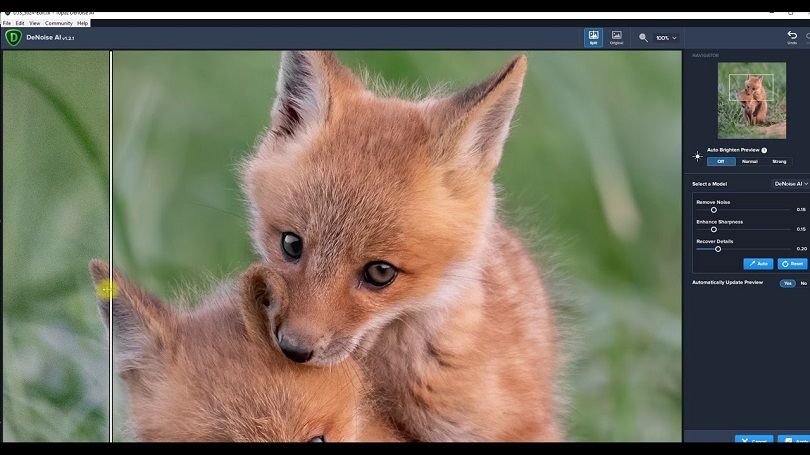Open the DeNoise AI model dropdown

pos(790,184)
